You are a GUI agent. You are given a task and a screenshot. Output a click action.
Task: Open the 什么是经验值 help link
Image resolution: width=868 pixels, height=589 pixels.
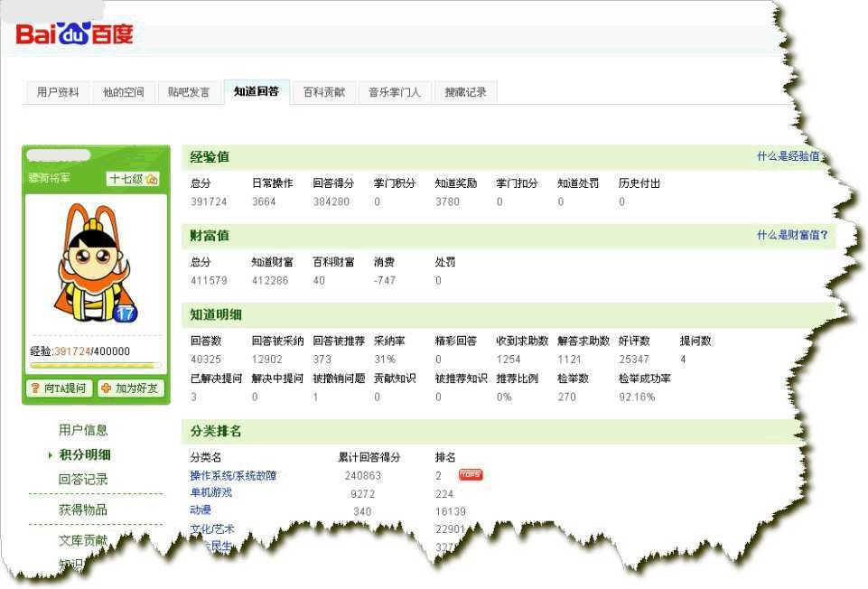[x=789, y=156]
